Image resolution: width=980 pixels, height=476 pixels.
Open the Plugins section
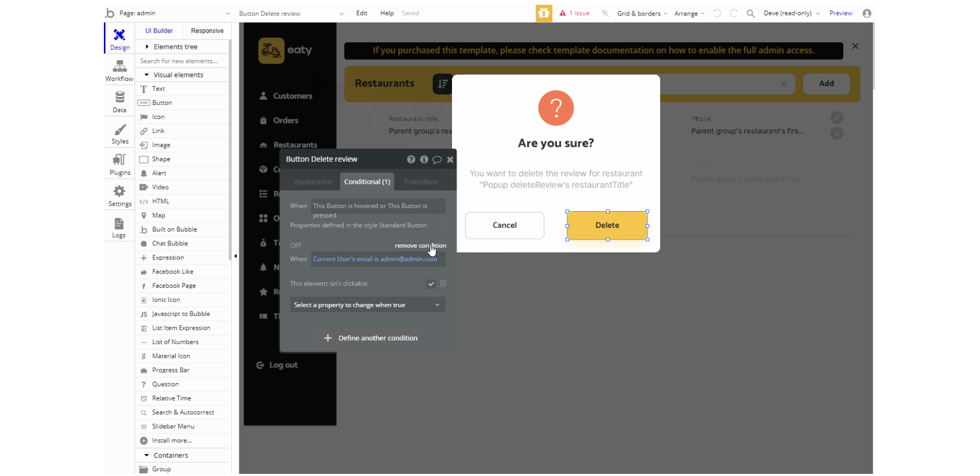point(119,164)
